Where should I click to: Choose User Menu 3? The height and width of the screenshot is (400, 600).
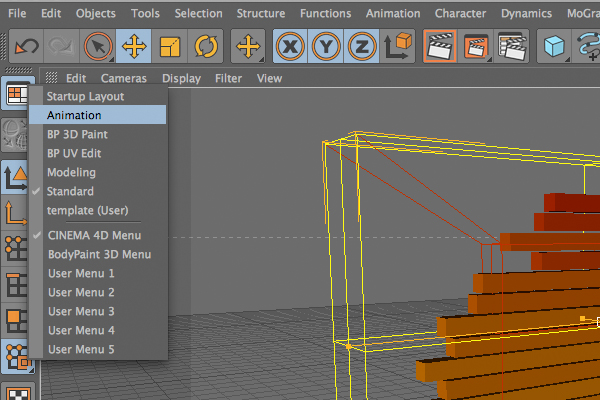[x=98, y=311]
